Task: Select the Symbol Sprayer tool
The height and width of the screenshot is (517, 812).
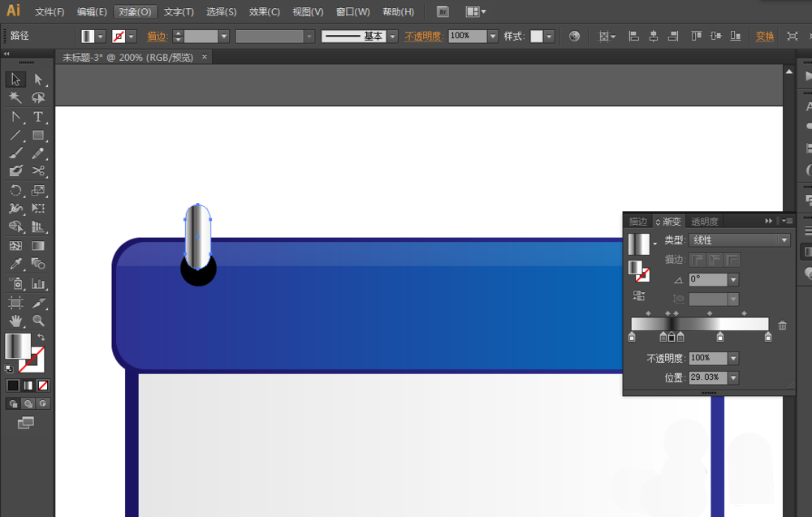Action: tap(15, 283)
